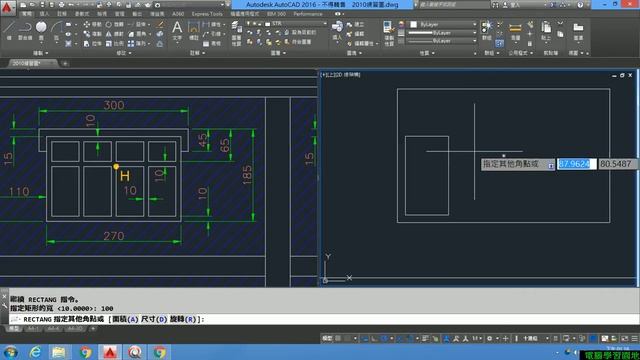Expand the Modify (修改) panel
This screenshot has height=360, width=640.
(x=124, y=53)
